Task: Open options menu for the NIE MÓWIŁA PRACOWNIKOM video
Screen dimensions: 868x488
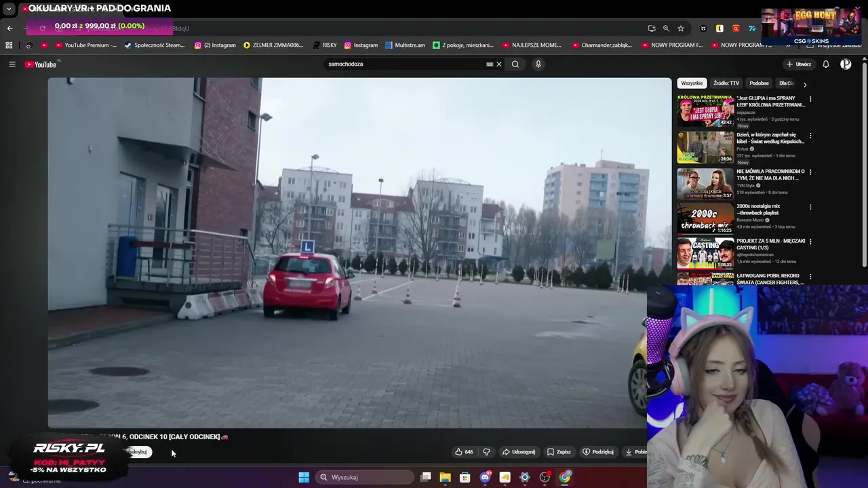Action: pyautogui.click(x=810, y=172)
